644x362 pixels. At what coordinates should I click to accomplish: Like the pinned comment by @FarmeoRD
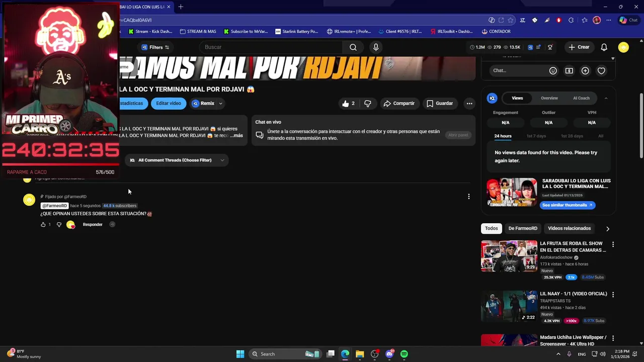click(43, 225)
